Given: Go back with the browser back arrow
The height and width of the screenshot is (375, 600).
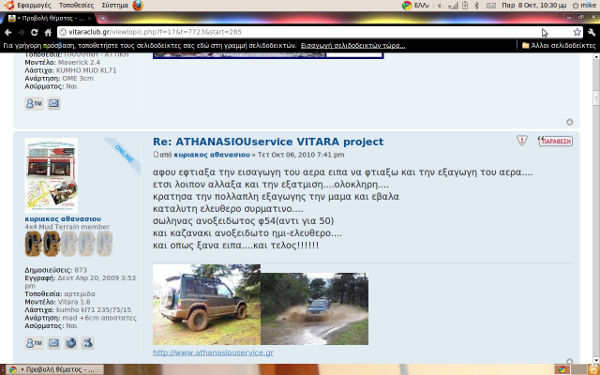Looking at the screenshot, I should 8,33.
